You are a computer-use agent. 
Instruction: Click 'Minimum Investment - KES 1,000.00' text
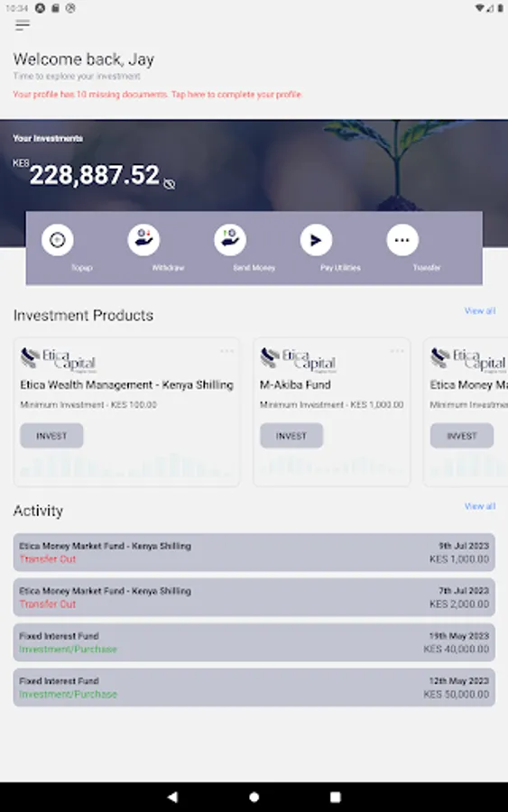pyautogui.click(x=331, y=404)
